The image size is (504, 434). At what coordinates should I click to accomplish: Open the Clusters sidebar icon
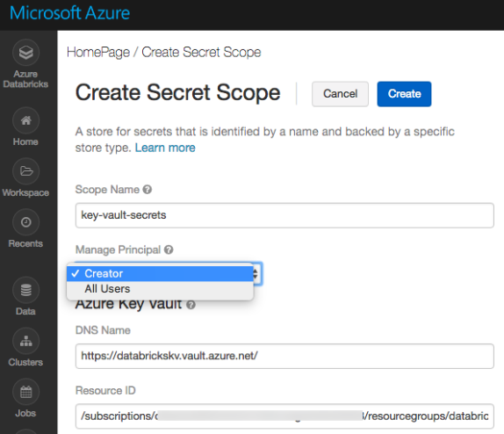[25, 341]
